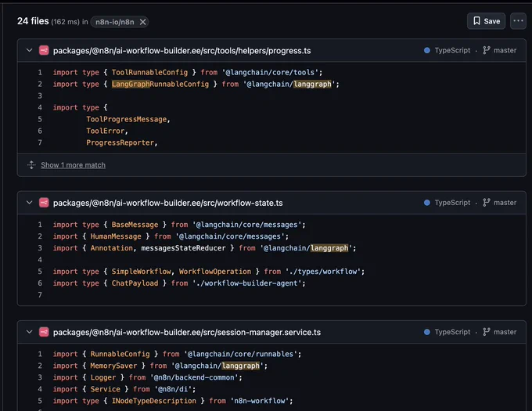Click '@n8n/backend-common' path string
This screenshot has height=411, width=532.
(x=194, y=377)
